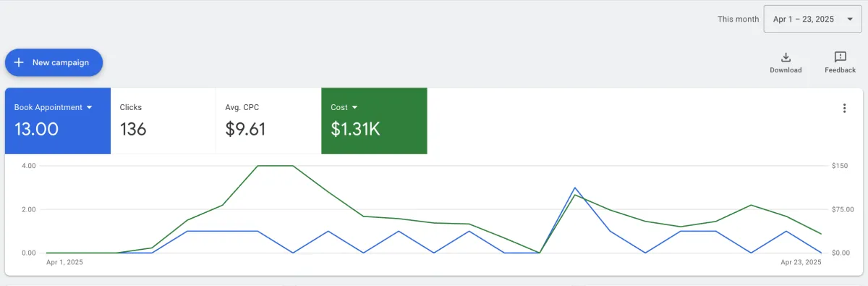This screenshot has width=868, height=286.
Task: Click the $150 right axis label
Action: pos(841,166)
